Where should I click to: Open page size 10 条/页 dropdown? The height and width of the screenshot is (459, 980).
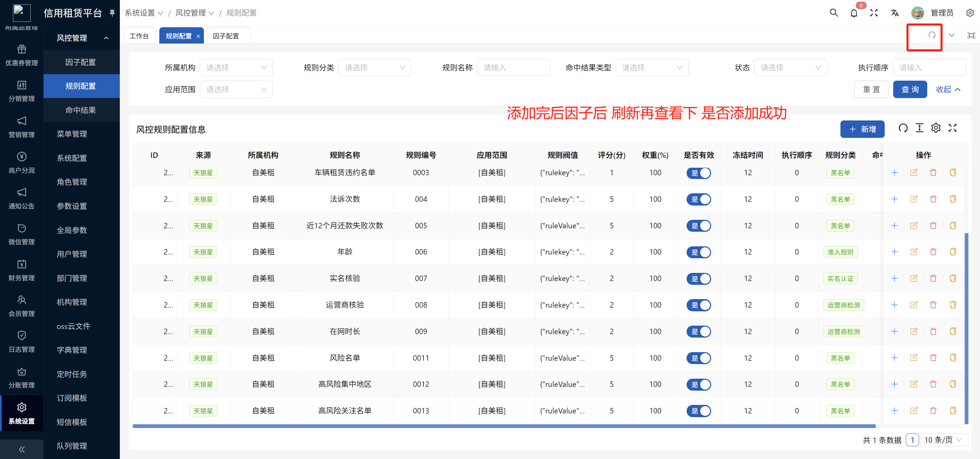click(944, 440)
